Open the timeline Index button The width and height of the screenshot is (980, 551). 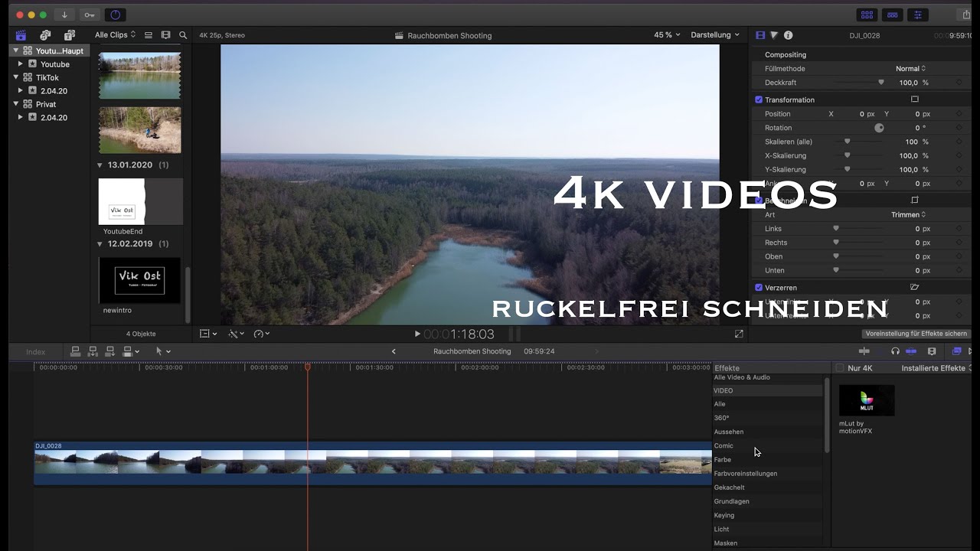[x=35, y=352]
